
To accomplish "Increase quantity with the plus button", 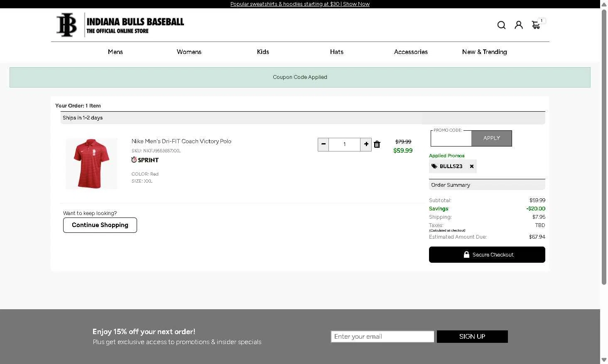I will tap(366, 144).
